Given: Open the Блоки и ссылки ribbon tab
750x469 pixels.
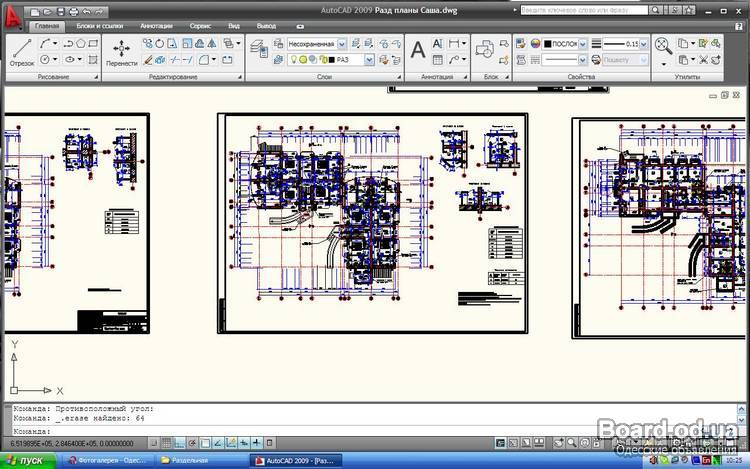Looking at the screenshot, I should pos(100,25).
